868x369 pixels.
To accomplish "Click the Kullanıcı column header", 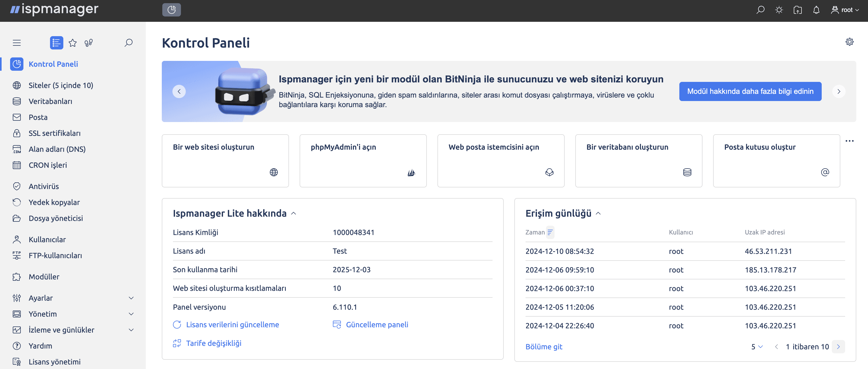I will (x=681, y=232).
